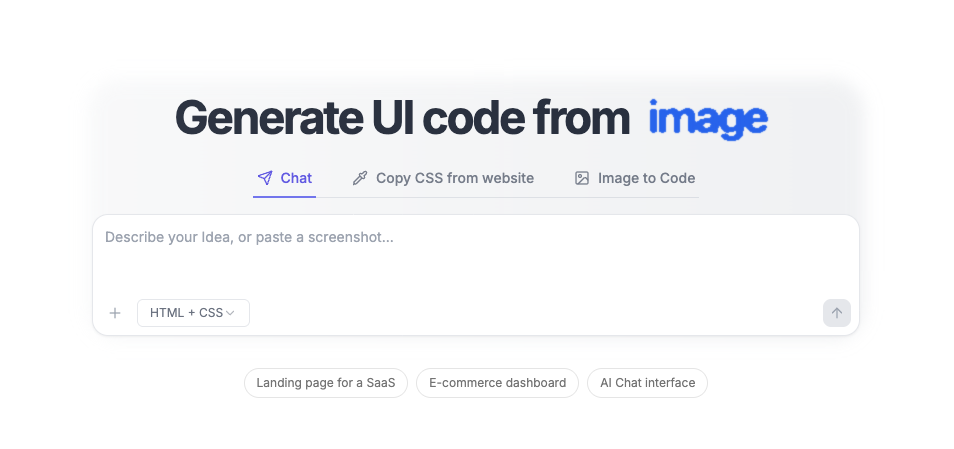This screenshot has height=449, width=954.
Task: Click the plus attach icon in prompt box
Action: click(115, 313)
